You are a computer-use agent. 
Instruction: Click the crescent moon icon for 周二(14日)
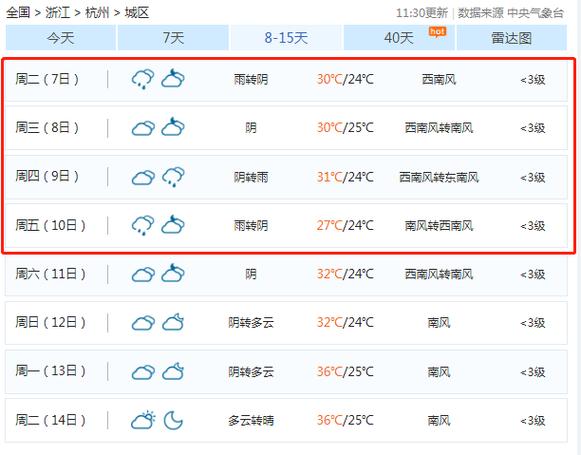point(173,420)
